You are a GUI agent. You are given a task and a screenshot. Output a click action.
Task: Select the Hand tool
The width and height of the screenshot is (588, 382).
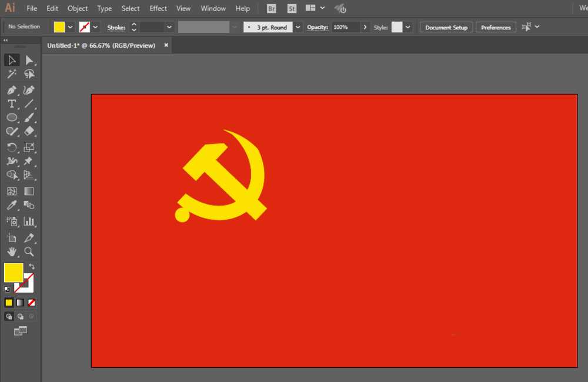(x=12, y=252)
